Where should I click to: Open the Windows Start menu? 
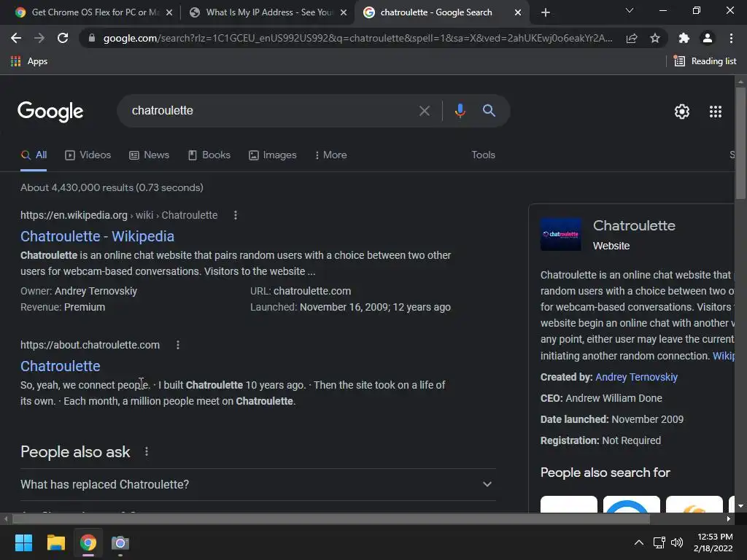[x=23, y=542]
